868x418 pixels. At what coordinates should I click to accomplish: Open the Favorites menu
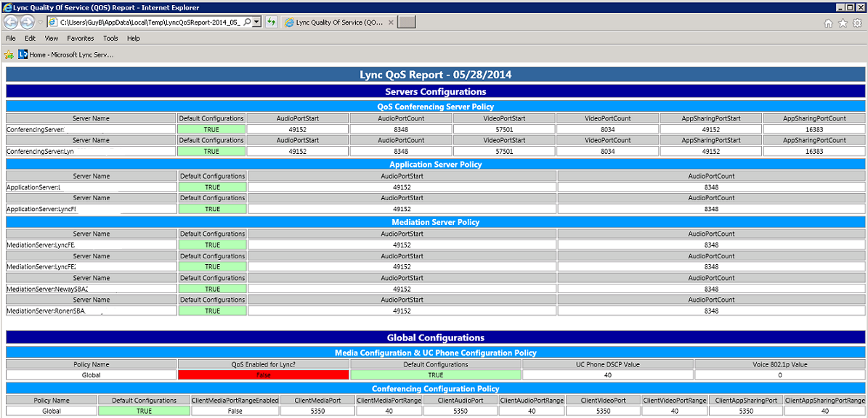click(x=81, y=38)
